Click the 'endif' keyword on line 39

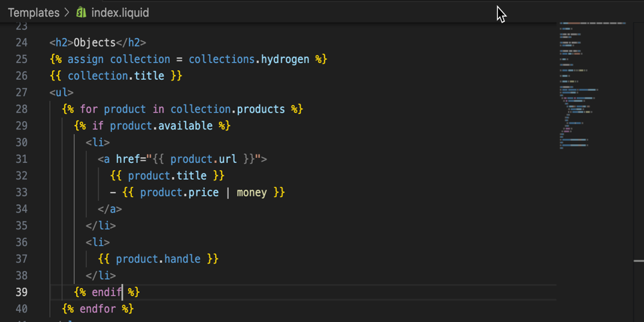point(107,292)
